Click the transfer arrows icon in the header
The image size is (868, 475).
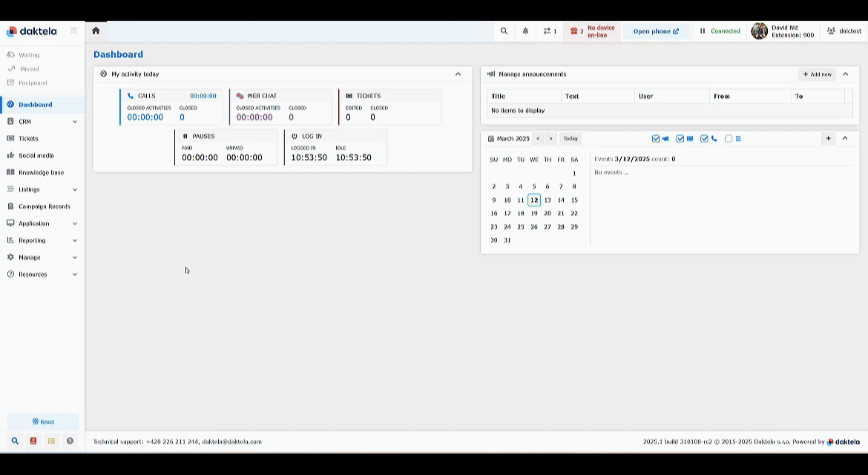549,31
